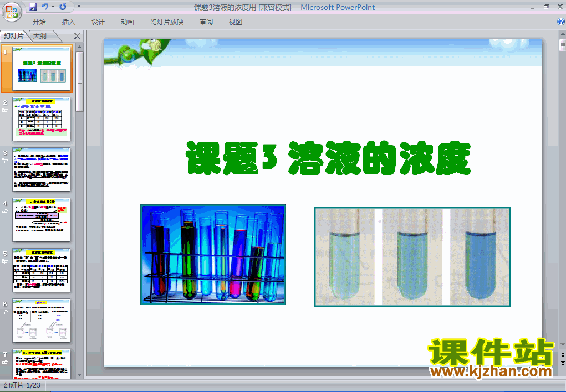Open the 设计 ribbon tab
The image size is (566, 392).
pyautogui.click(x=98, y=22)
